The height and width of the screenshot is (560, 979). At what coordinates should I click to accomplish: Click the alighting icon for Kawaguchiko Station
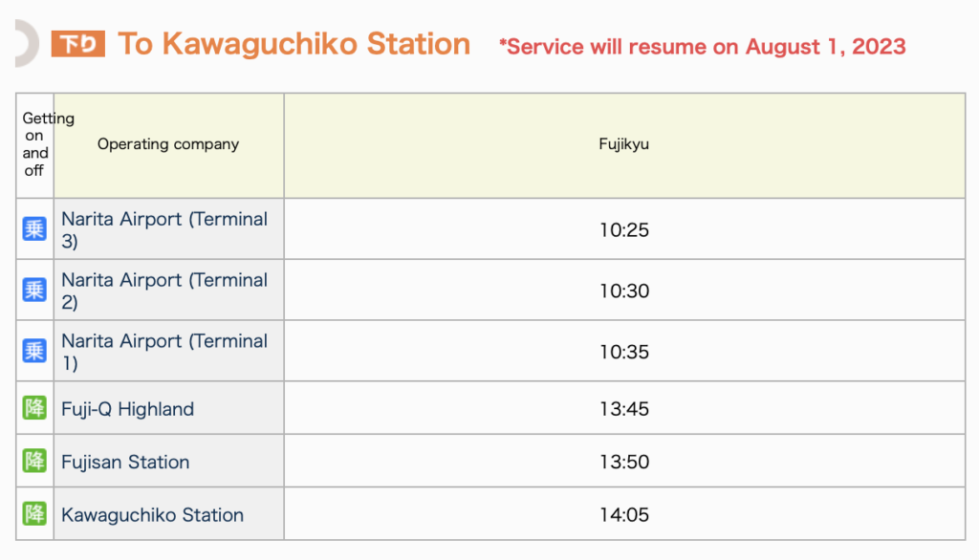(34, 514)
